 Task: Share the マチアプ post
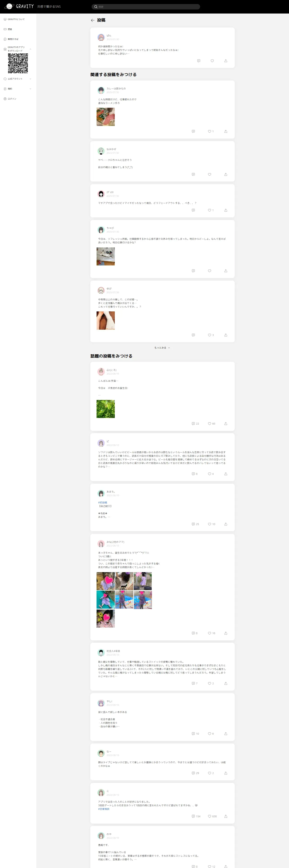tap(226, 210)
